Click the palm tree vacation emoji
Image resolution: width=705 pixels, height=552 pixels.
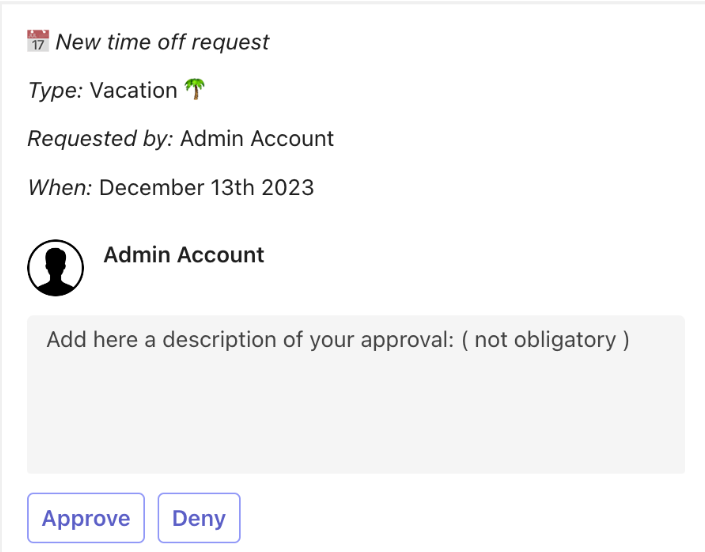(x=195, y=90)
